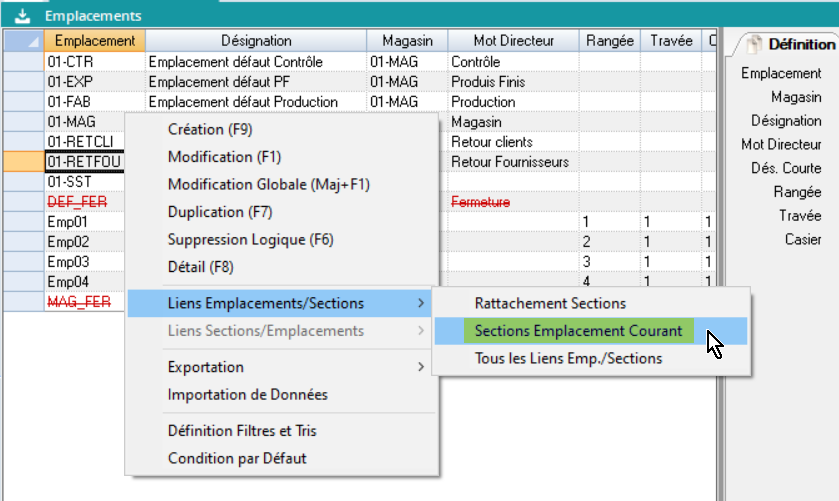Open Définition Filtres et Tris
Screen dimensions: 839x501
point(242,431)
